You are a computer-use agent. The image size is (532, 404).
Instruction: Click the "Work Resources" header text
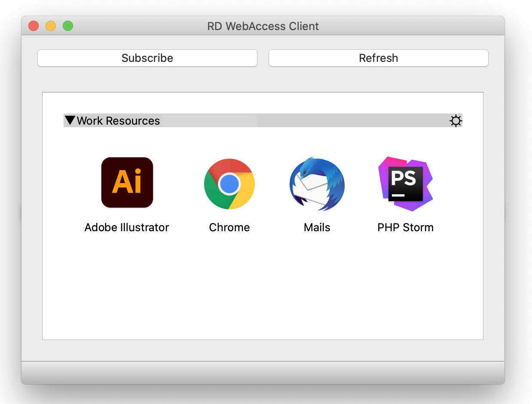pos(119,121)
